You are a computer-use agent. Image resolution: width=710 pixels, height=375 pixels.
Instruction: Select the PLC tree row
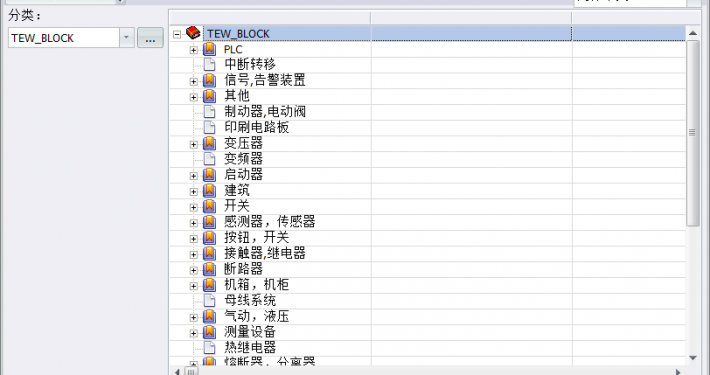427,49
